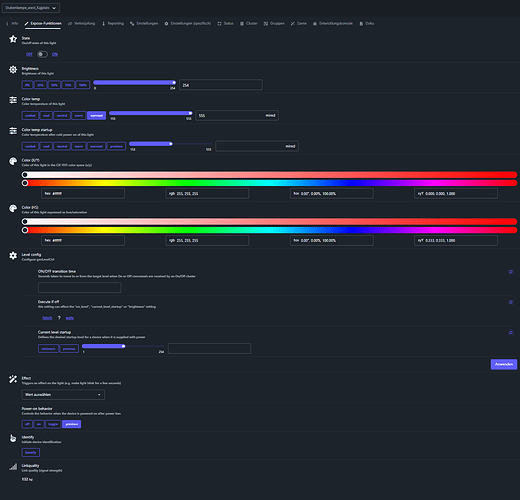Choose 'previous' preset for Color temp startup
This screenshot has width=520, height=500.
(116, 146)
